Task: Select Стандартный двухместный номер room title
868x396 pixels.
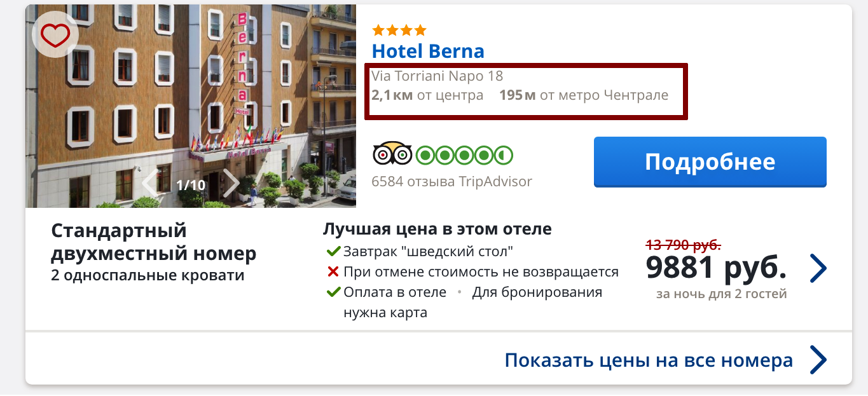Action: coord(154,242)
